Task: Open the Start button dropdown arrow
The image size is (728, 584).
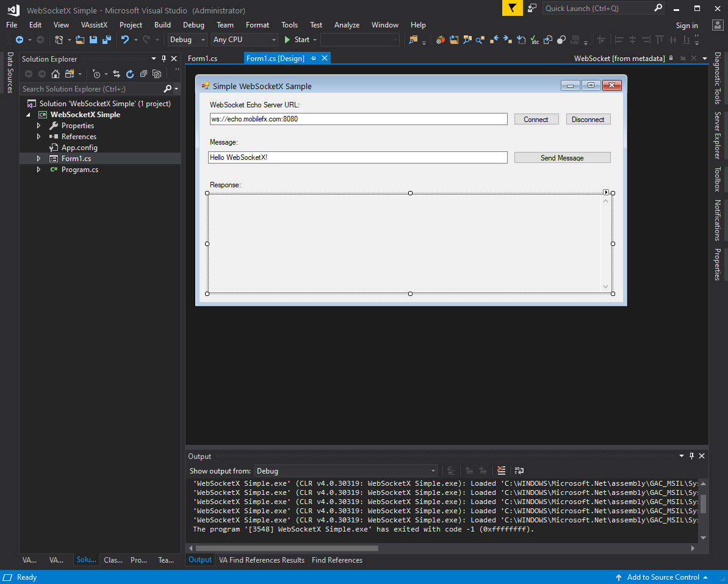Action: tap(315, 40)
